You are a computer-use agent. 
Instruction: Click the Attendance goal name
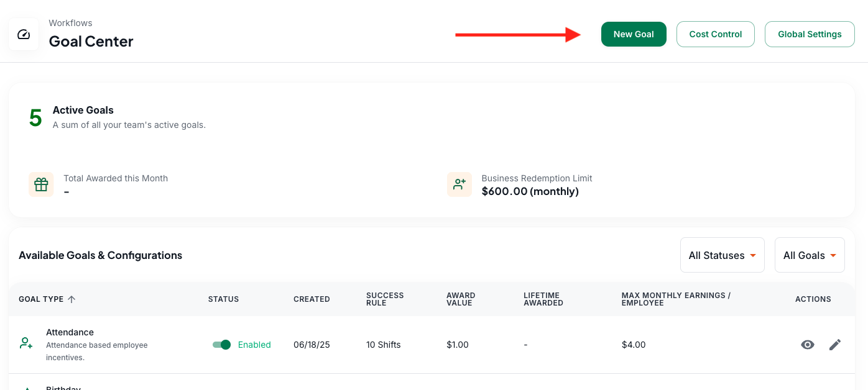coord(70,332)
